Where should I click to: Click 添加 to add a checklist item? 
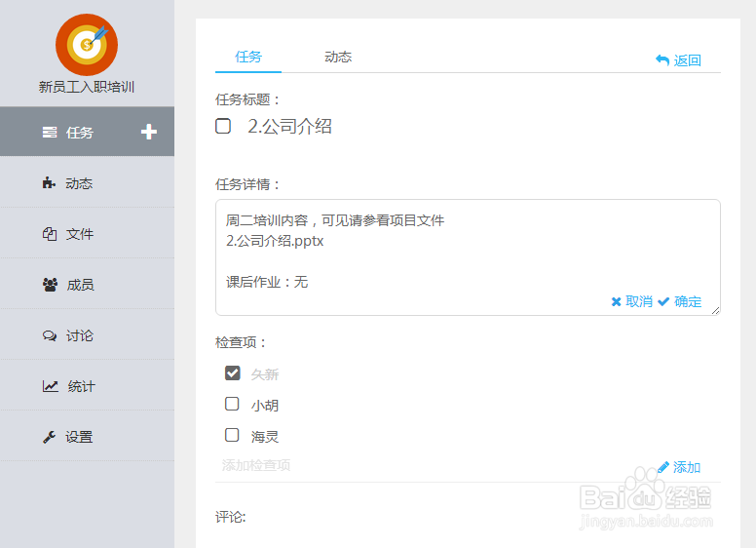[687, 467]
